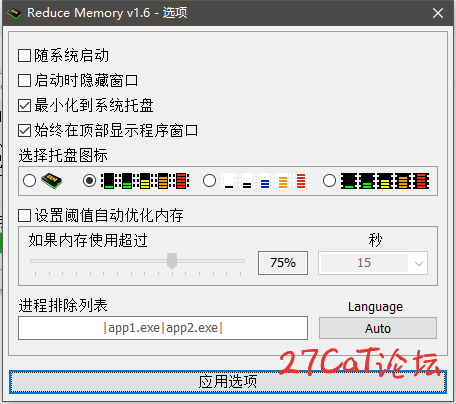Select the black bar-meter tray icon radio
The image size is (456, 404).
pyautogui.click(x=89, y=181)
